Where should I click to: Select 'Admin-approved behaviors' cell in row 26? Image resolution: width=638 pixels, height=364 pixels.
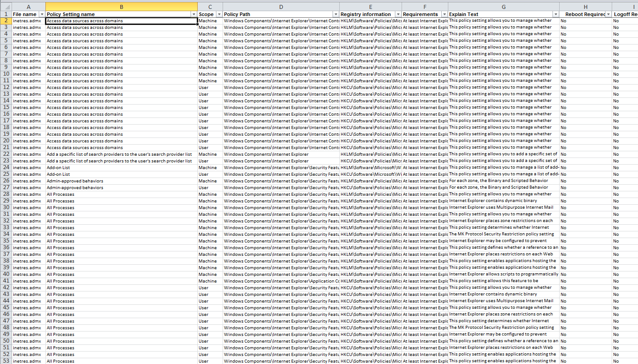[x=122, y=181]
